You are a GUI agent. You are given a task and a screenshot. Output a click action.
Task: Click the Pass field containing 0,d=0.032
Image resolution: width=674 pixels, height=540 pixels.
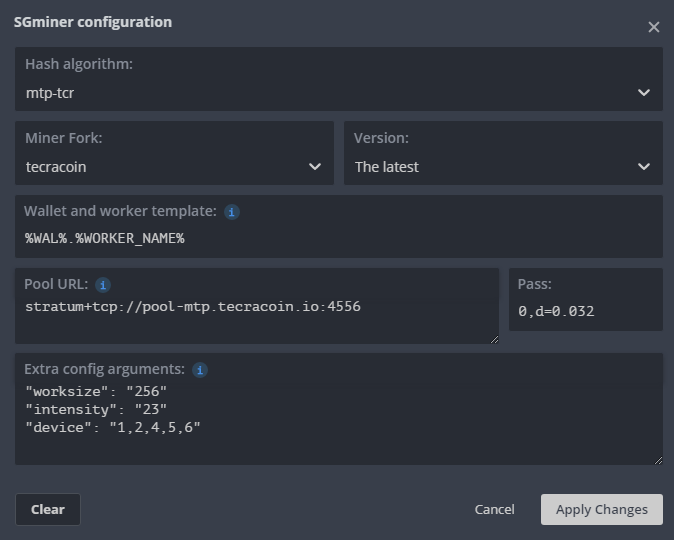click(x=584, y=311)
